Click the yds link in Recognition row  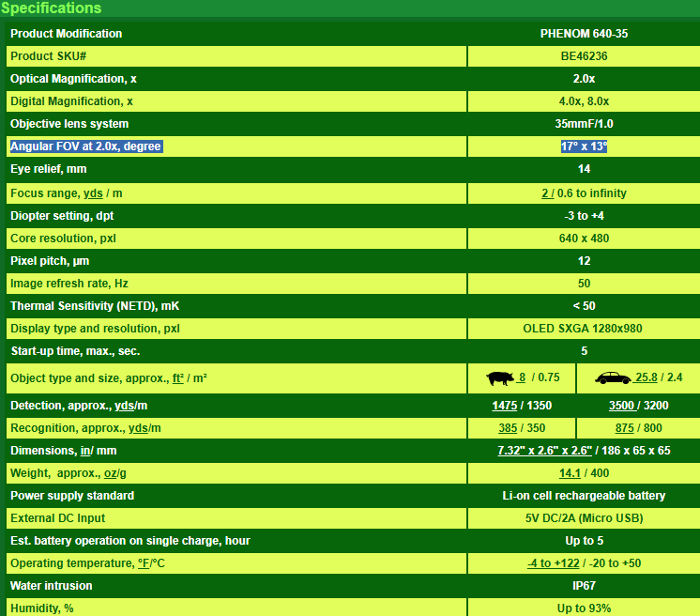pyautogui.click(x=140, y=428)
